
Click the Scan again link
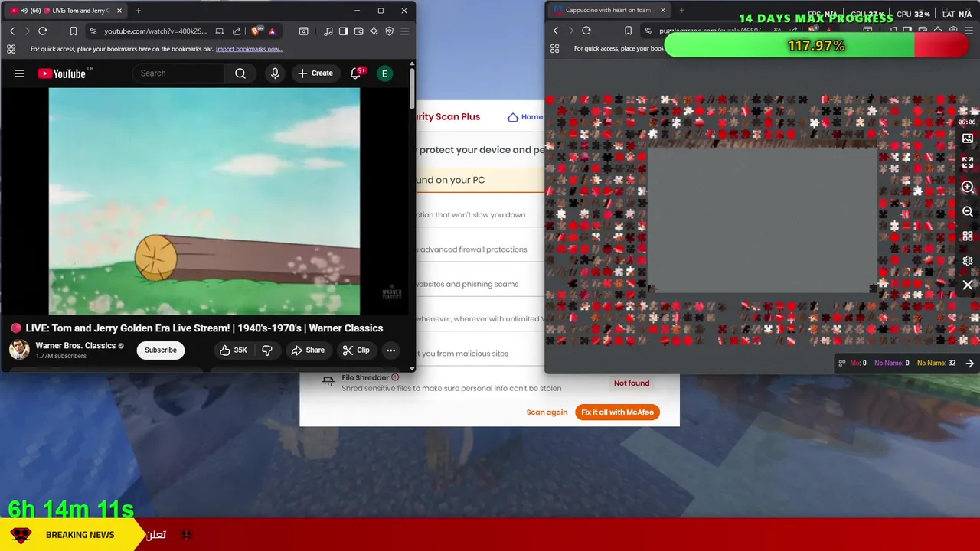pyautogui.click(x=547, y=412)
